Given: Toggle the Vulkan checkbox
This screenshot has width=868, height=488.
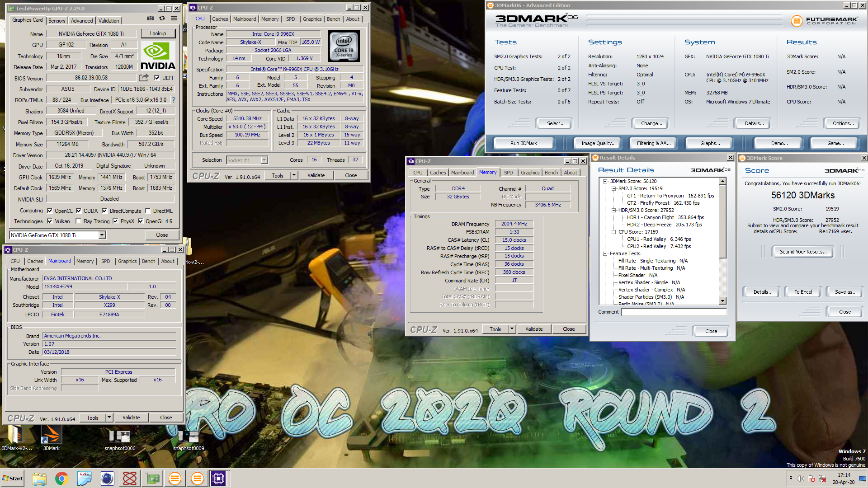Looking at the screenshot, I should pos(50,221).
